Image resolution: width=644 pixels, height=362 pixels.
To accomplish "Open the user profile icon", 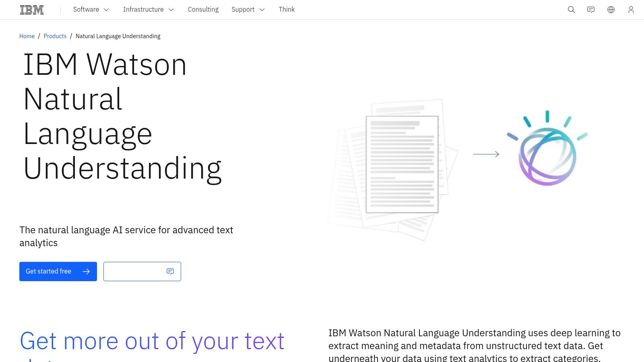I will [x=631, y=10].
